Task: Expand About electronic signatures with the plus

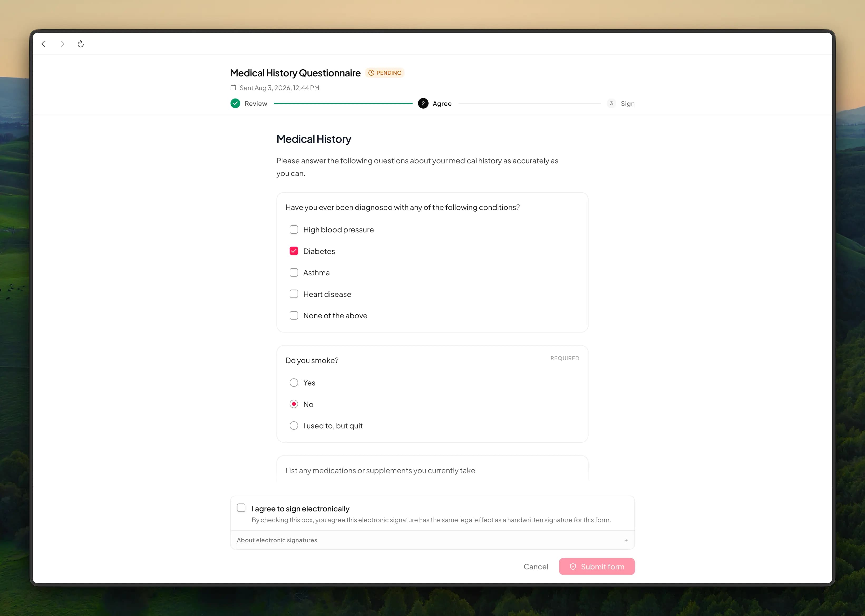Action: pyautogui.click(x=626, y=541)
